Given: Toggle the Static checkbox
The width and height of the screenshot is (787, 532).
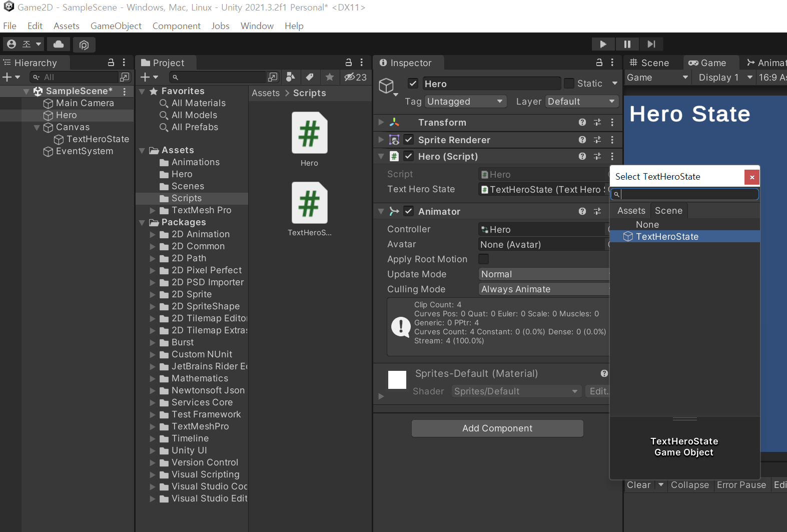Looking at the screenshot, I should (569, 83).
